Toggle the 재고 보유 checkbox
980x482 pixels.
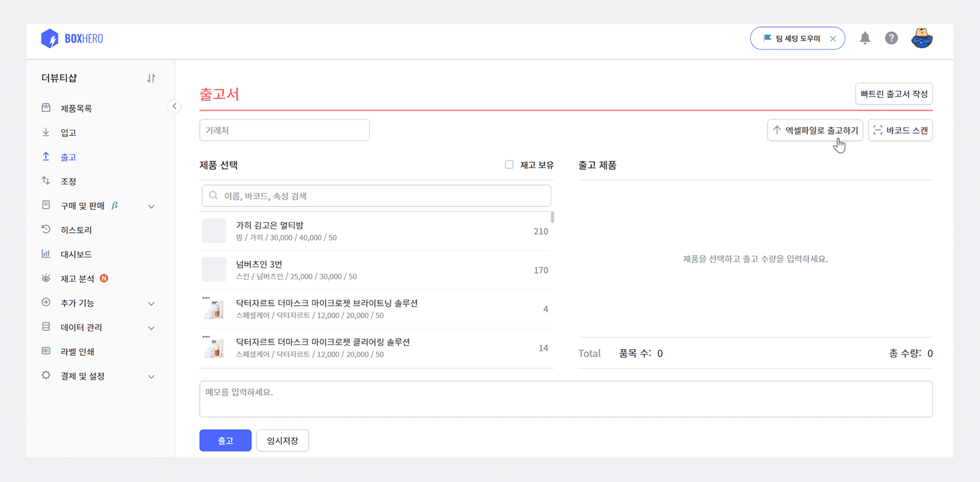tap(509, 165)
